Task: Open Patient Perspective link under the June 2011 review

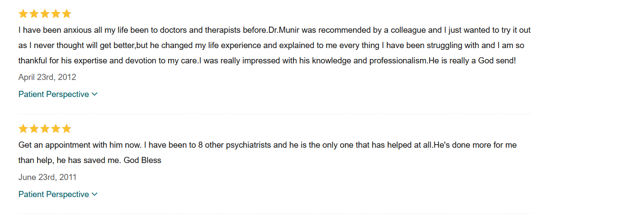Action: (54, 194)
